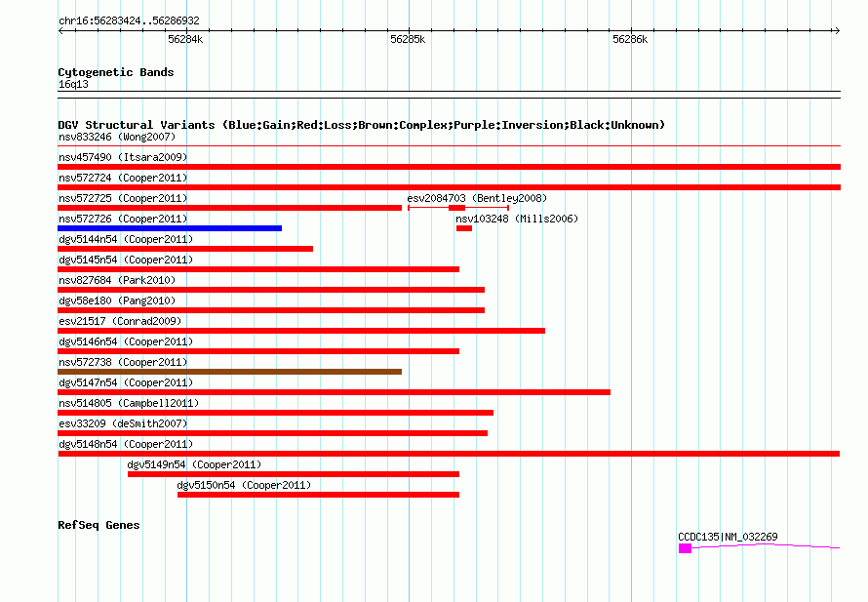Click the red bar under dgv58e180
The width and height of the screenshot is (868, 602).
pos(271,310)
